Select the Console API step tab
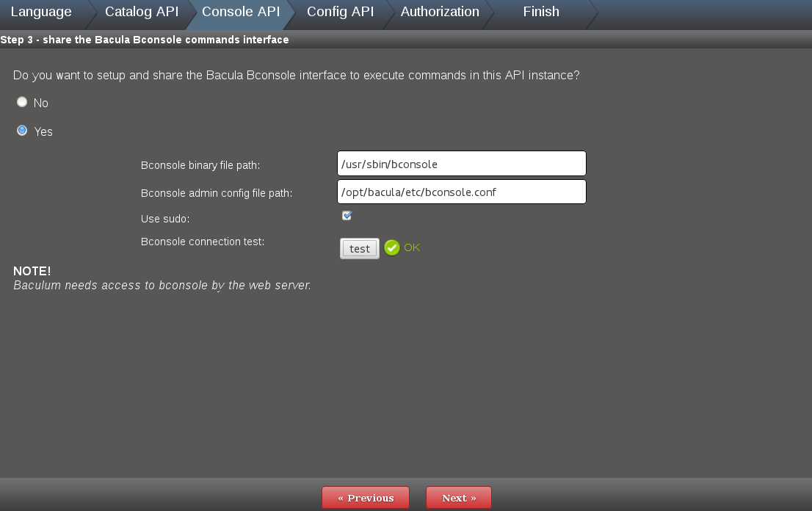812x511 pixels. 241,12
